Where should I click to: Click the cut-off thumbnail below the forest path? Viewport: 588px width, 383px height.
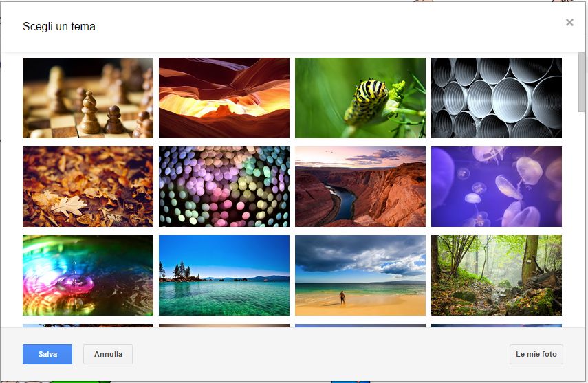(x=497, y=325)
